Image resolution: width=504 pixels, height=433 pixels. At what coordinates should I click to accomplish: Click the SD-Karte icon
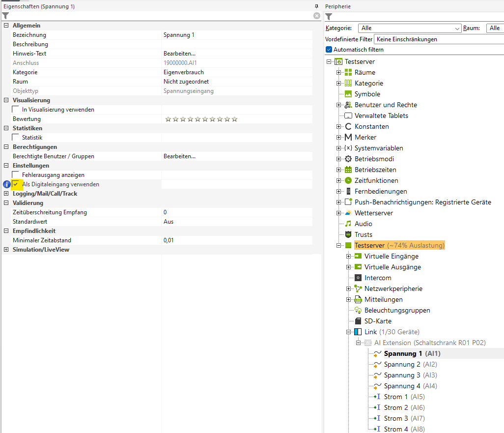click(358, 321)
